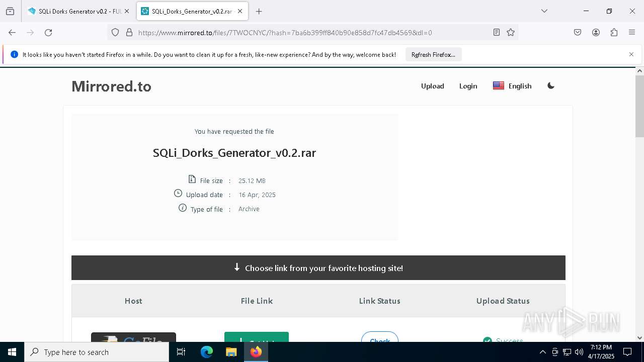This screenshot has width=644, height=362.
Task: Open a new tab
Action: point(259,11)
